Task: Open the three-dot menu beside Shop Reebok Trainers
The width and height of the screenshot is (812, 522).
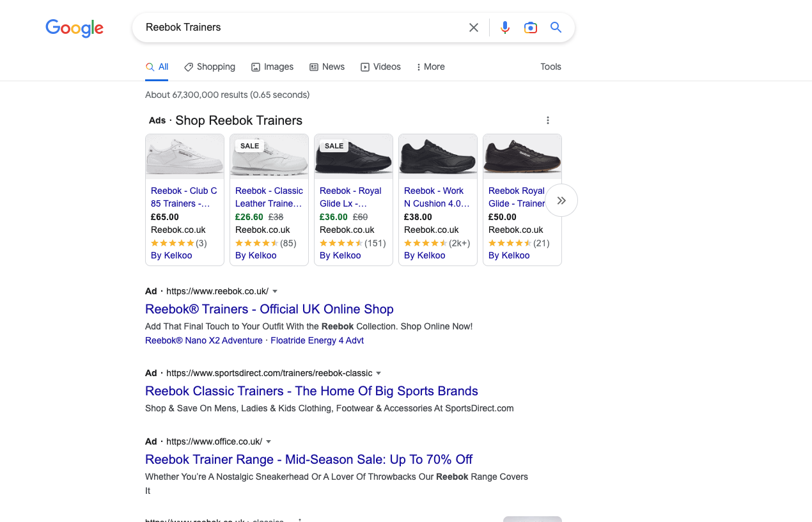Action: point(548,120)
